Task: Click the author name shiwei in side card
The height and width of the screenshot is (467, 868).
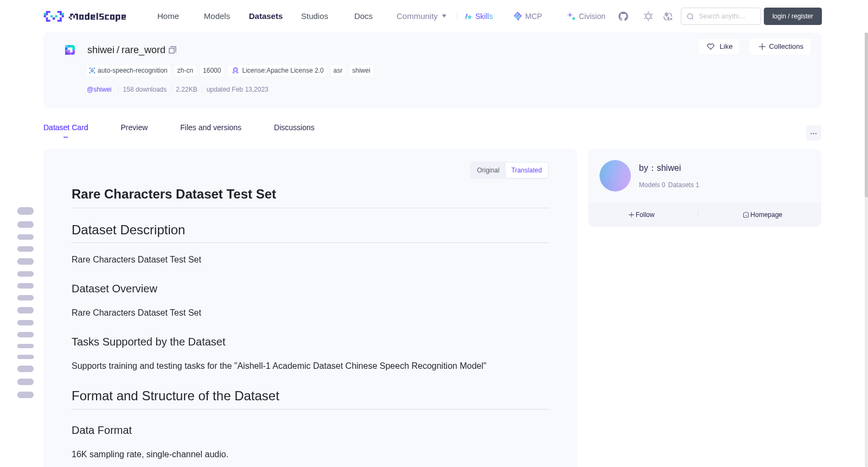Action: [x=668, y=168]
